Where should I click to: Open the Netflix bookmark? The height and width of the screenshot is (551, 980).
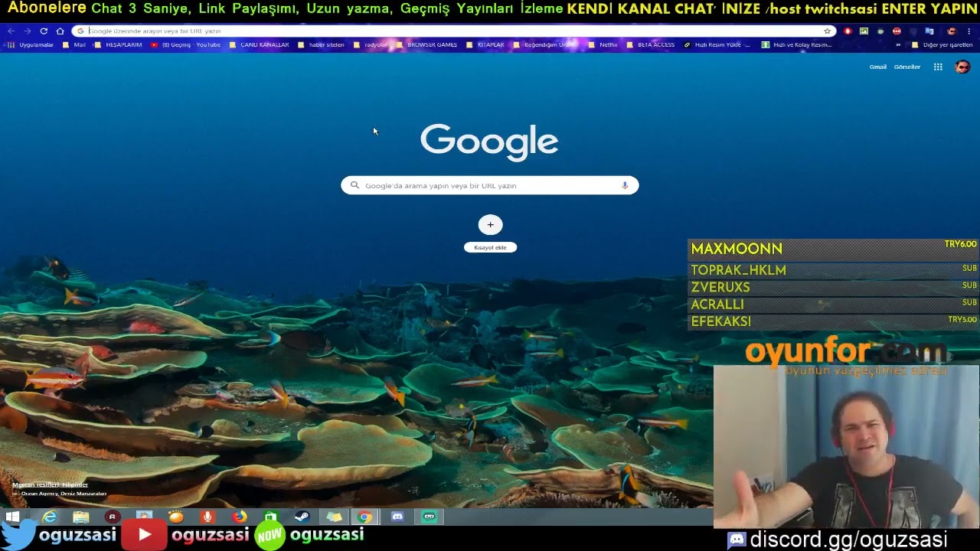point(603,44)
